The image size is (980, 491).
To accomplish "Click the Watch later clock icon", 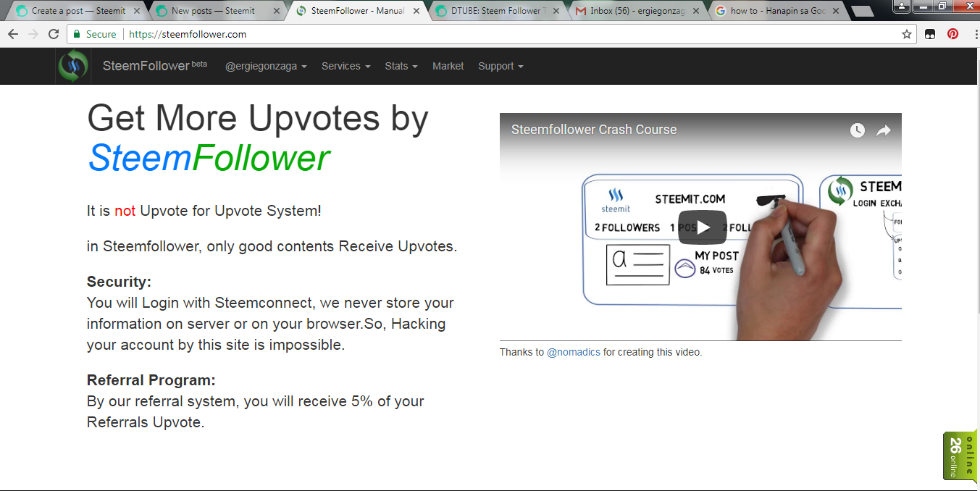I will [857, 130].
